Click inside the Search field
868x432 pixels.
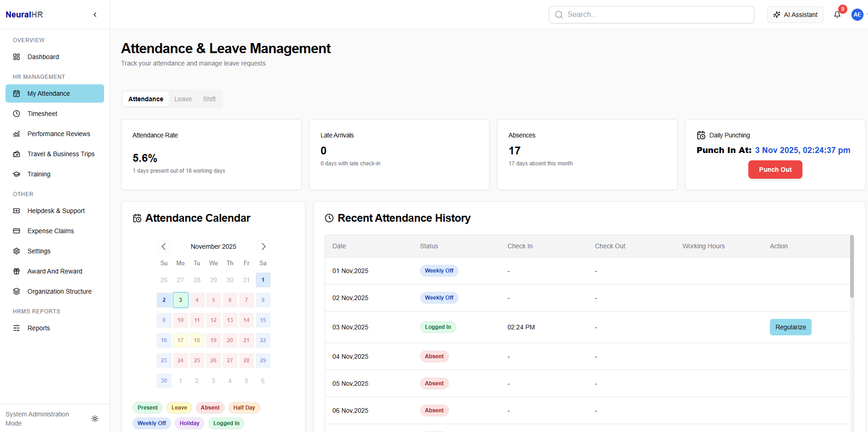pyautogui.click(x=651, y=14)
